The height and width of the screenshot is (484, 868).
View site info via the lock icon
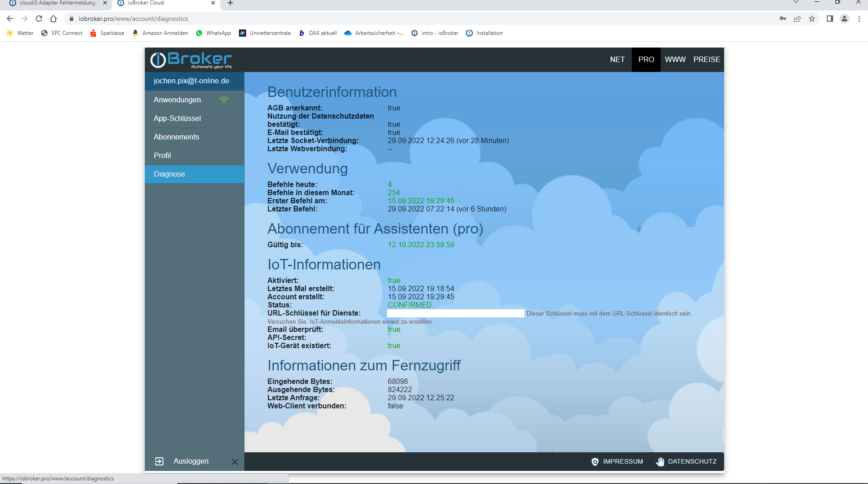[71, 19]
